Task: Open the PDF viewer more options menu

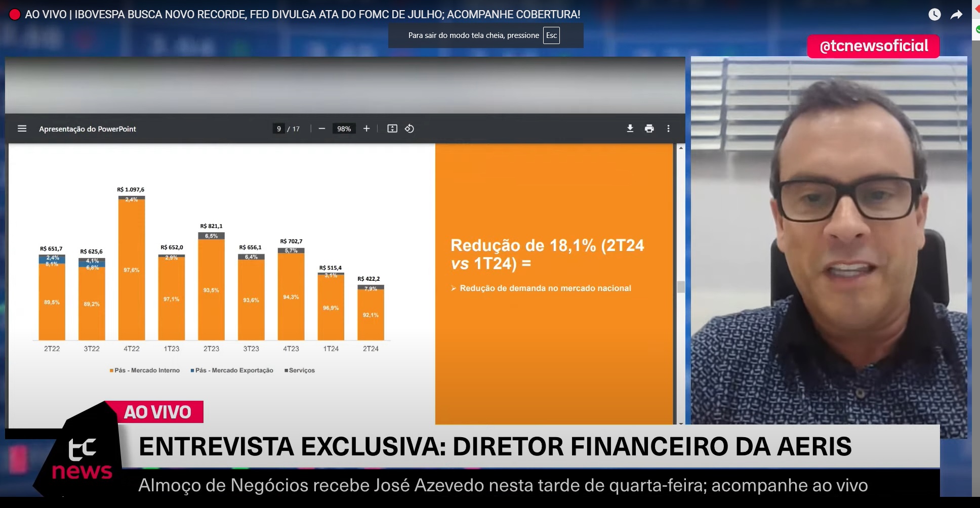Action: click(x=668, y=129)
